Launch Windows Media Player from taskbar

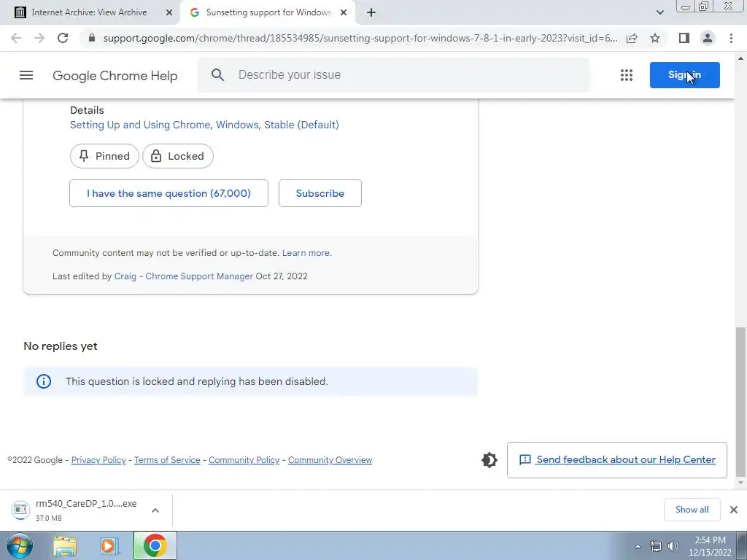pyautogui.click(x=109, y=546)
